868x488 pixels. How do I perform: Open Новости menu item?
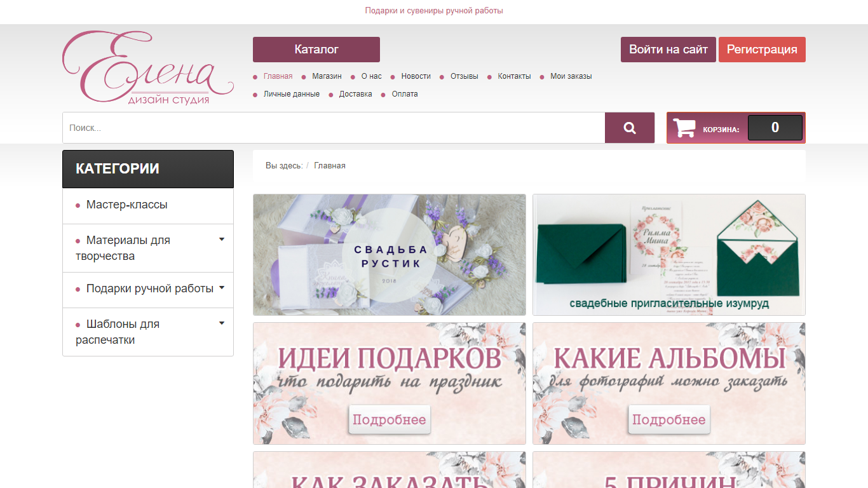pyautogui.click(x=416, y=76)
